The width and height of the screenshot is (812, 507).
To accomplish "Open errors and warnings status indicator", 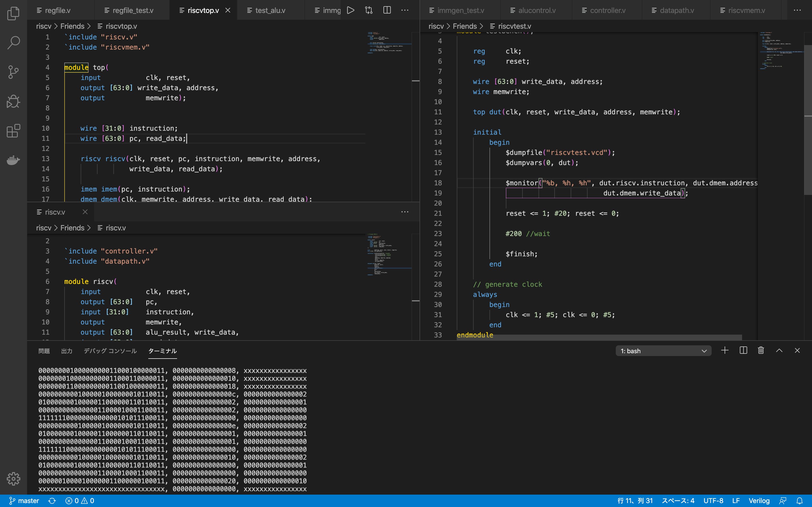I will click(x=80, y=501).
